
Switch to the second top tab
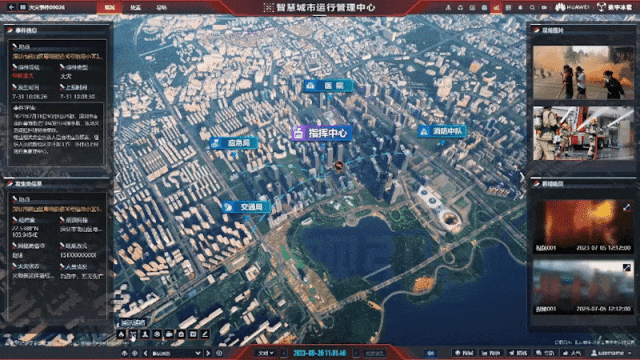[136, 7]
